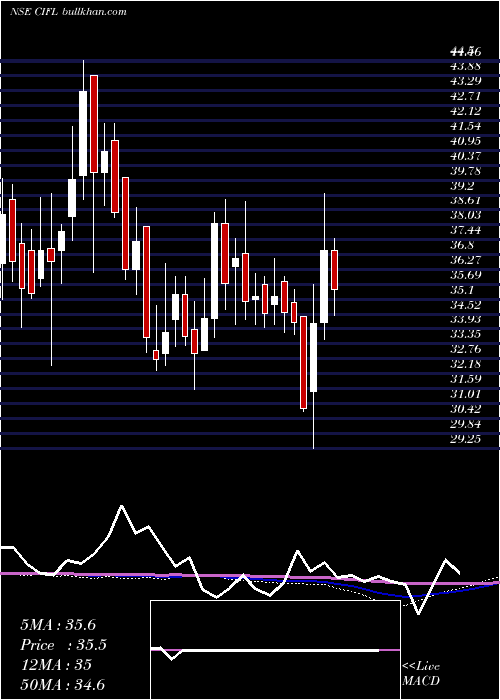Image resolution: width=500 pixels, height=700 pixels.
Task: Pick the 41.54 price level label
Action: pyautogui.click(x=466, y=126)
